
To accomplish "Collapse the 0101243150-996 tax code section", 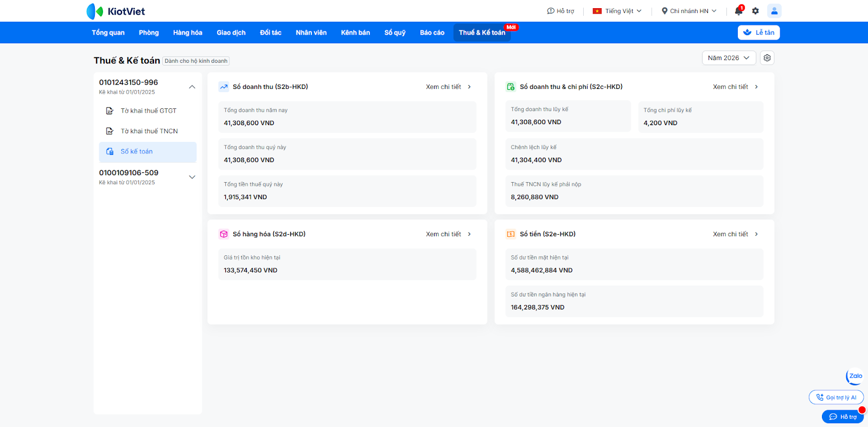I will pyautogui.click(x=192, y=87).
